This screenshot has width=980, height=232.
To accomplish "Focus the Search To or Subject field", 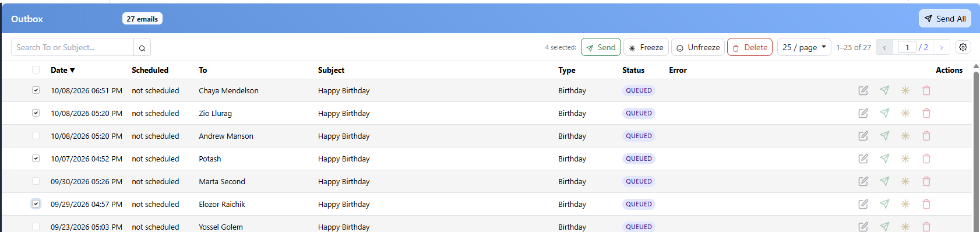I will point(73,47).
